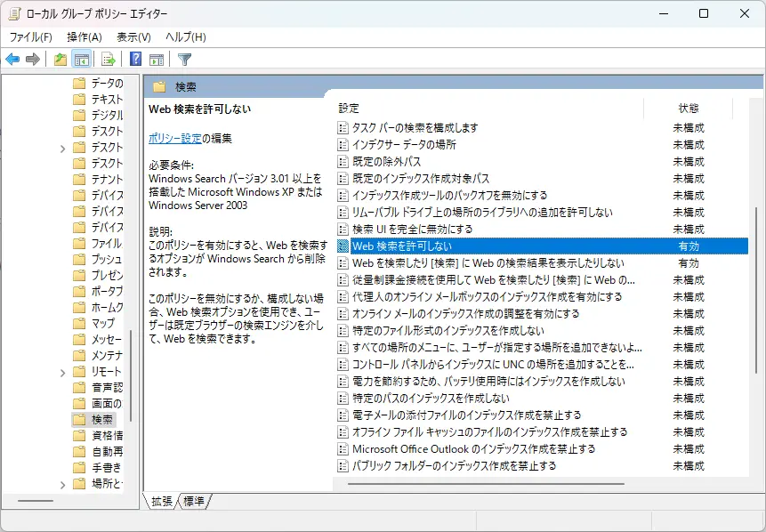The width and height of the screenshot is (766, 532).
Task: Click the 有効 status of Web 検索を許可しない
Action: (x=689, y=246)
